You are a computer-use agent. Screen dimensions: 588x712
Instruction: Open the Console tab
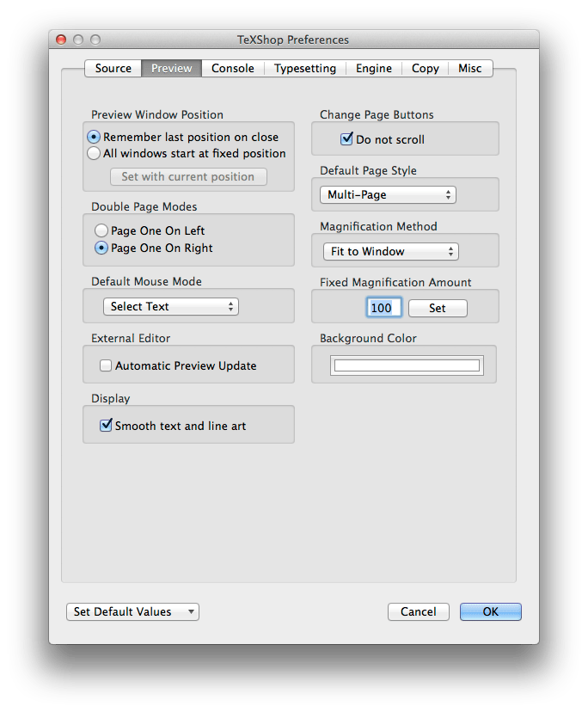click(x=233, y=68)
